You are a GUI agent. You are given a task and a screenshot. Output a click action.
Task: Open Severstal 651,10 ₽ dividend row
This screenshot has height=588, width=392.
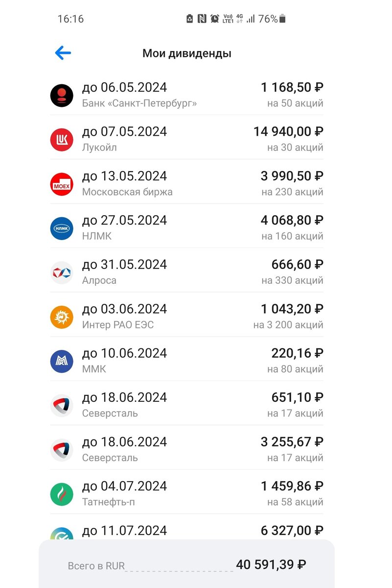tap(186, 405)
